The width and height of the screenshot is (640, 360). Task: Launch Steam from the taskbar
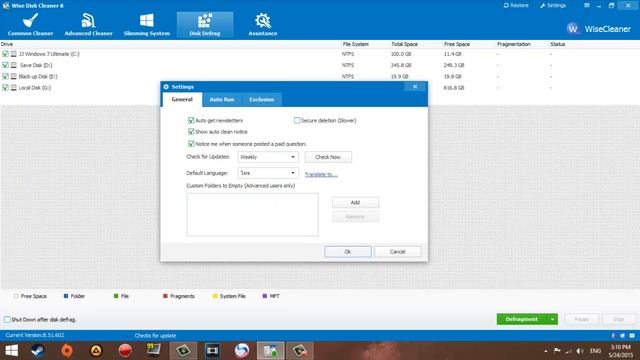(38, 351)
